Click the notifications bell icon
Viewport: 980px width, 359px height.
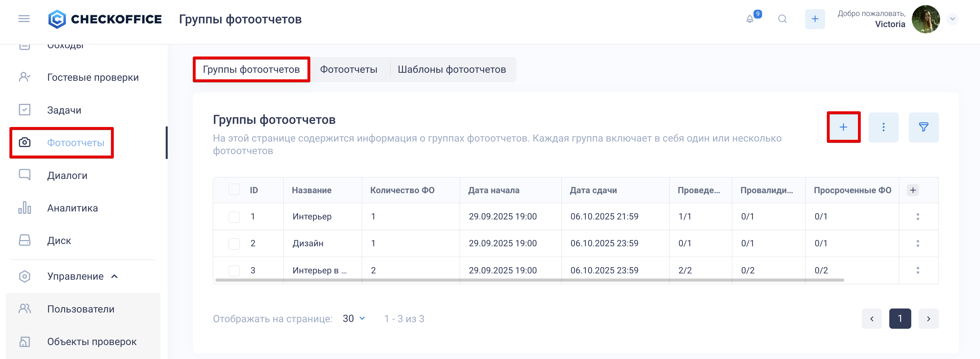750,19
